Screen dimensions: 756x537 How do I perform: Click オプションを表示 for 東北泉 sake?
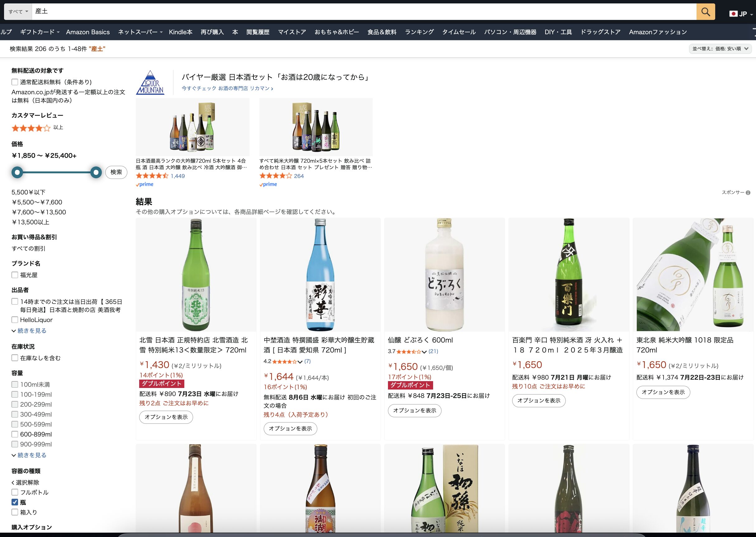[x=663, y=392]
